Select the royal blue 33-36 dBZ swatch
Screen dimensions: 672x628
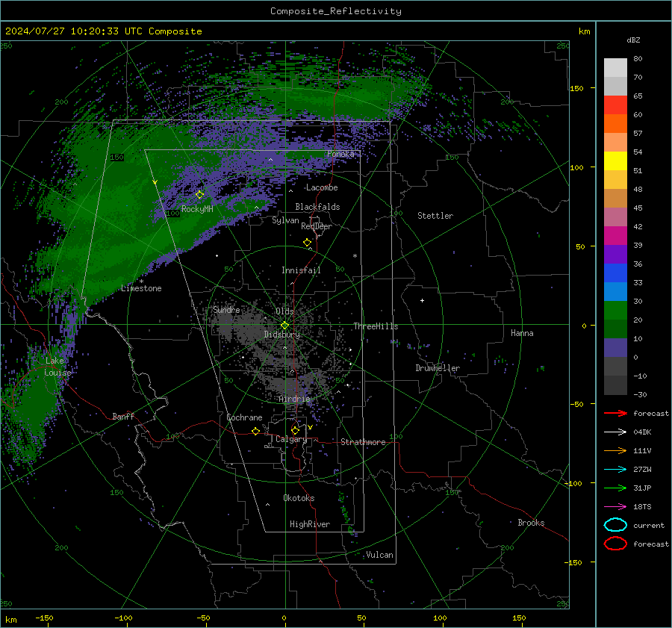[615, 273]
